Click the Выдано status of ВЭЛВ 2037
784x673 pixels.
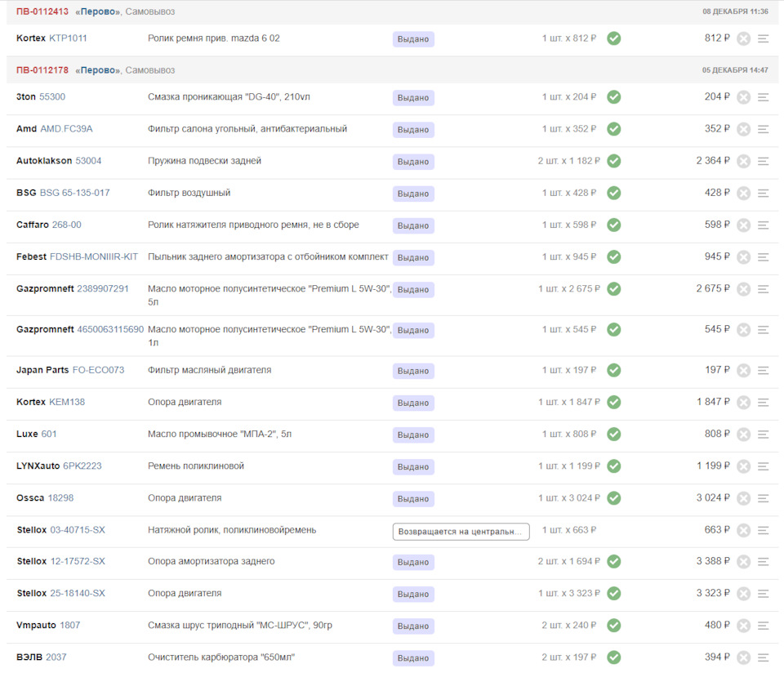tap(413, 658)
